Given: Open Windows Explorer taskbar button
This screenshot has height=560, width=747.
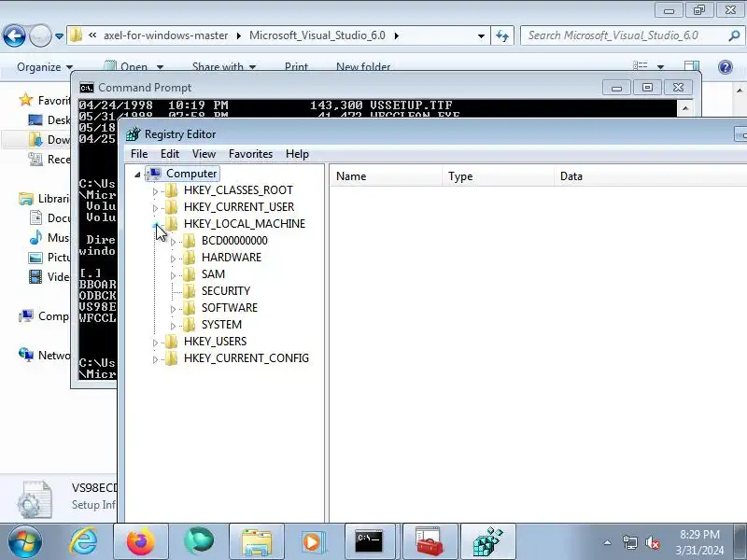Looking at the screenshot, I should point(256,542).
